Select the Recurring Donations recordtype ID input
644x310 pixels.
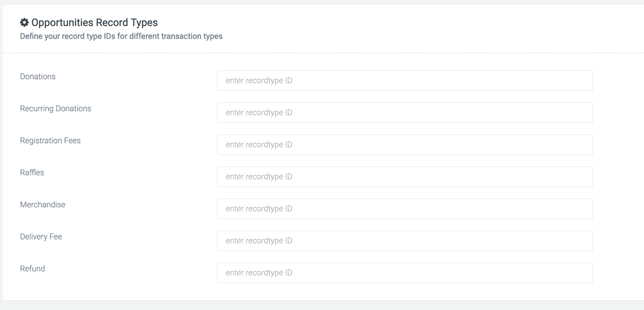405,113
